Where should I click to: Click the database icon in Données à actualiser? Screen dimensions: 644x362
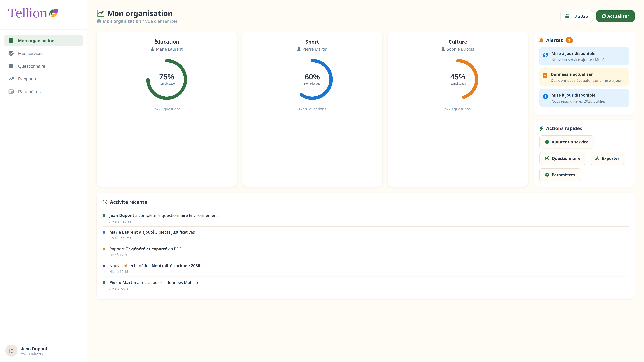545,76
